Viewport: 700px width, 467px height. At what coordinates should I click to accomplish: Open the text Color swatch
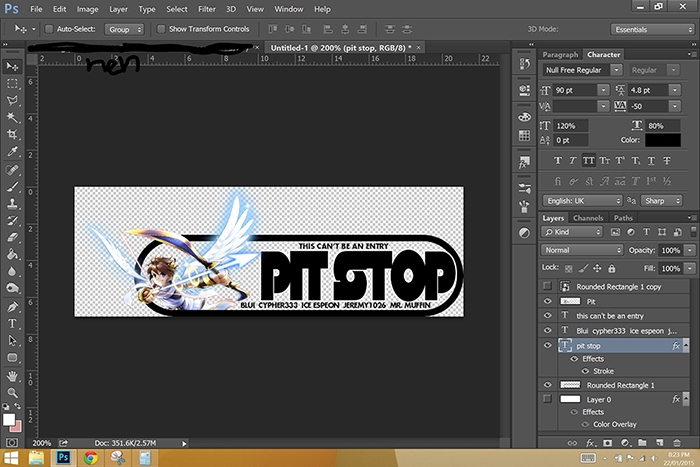pos(663,140)
